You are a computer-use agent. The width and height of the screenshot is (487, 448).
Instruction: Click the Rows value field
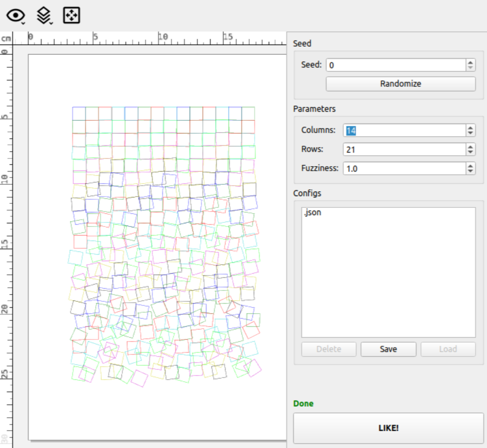pyautogui.click(x=403, y=149)
